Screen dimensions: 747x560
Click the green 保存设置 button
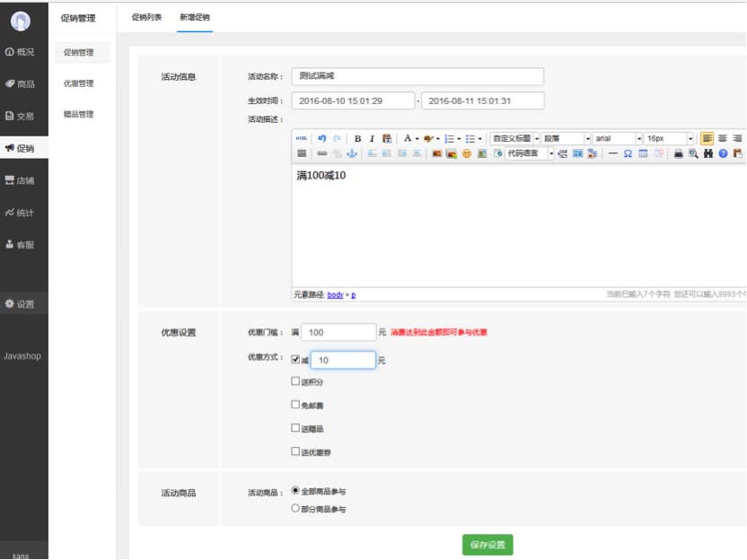tap(488, 545)
